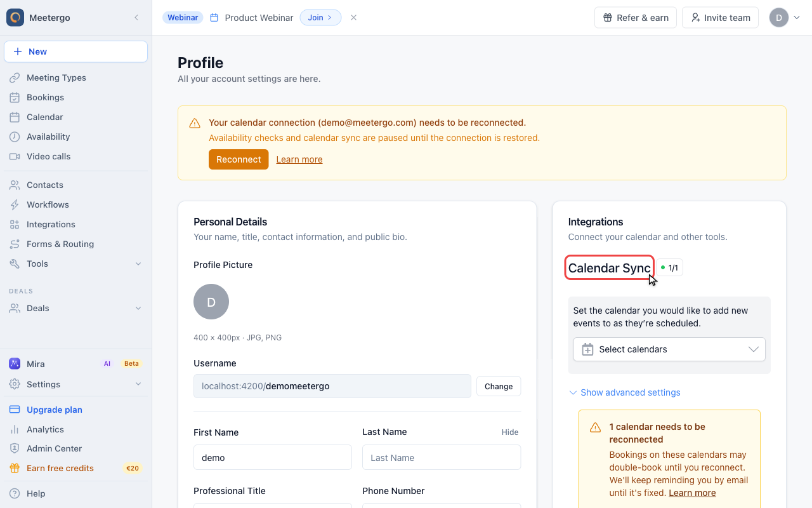Click the username field localhost:4200/demomeetergo
The image size is (812, 508).
(332, 386)
